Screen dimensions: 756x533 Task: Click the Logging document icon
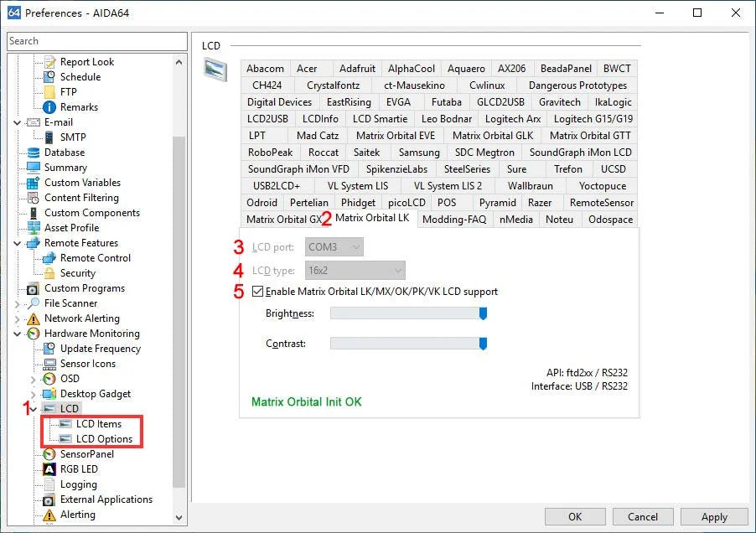click(49, 484)
